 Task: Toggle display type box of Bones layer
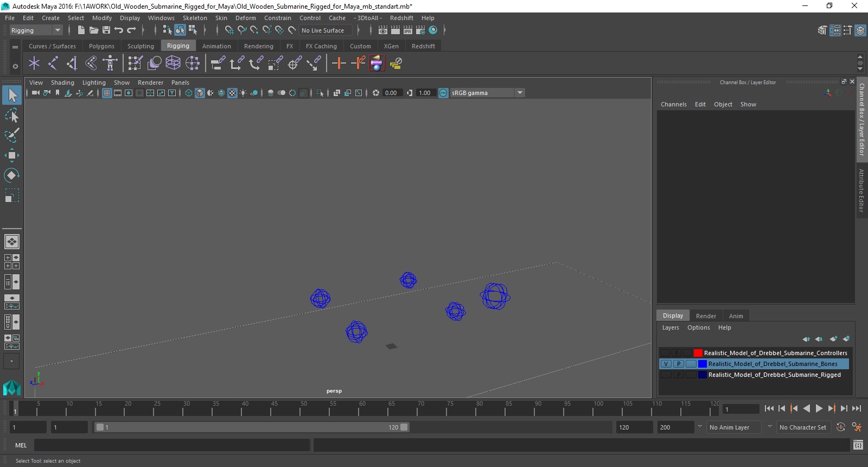691,364
